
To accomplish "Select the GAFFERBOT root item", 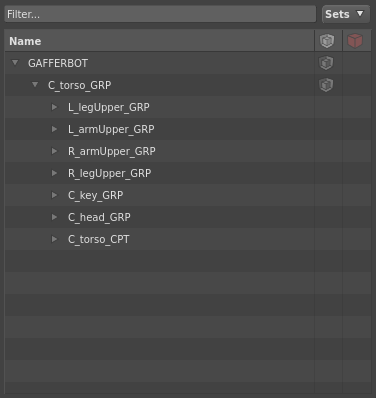I will pyautogui.click(x=58, y=63).
